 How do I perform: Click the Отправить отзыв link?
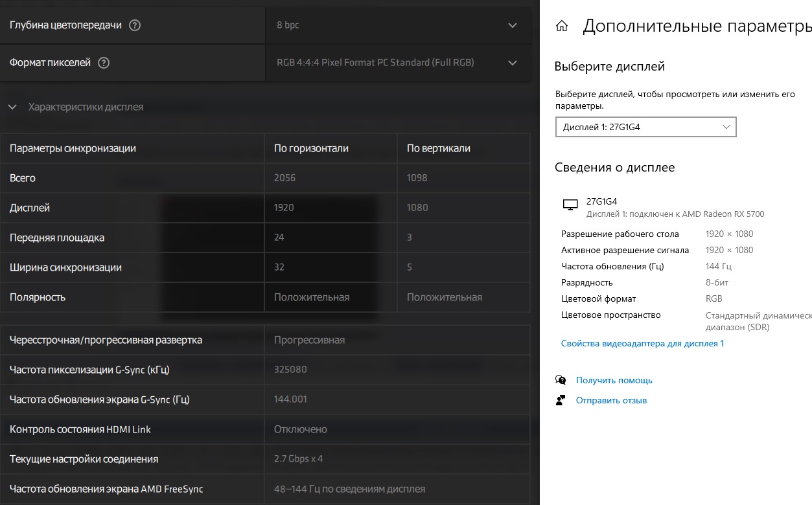point(611,400)
